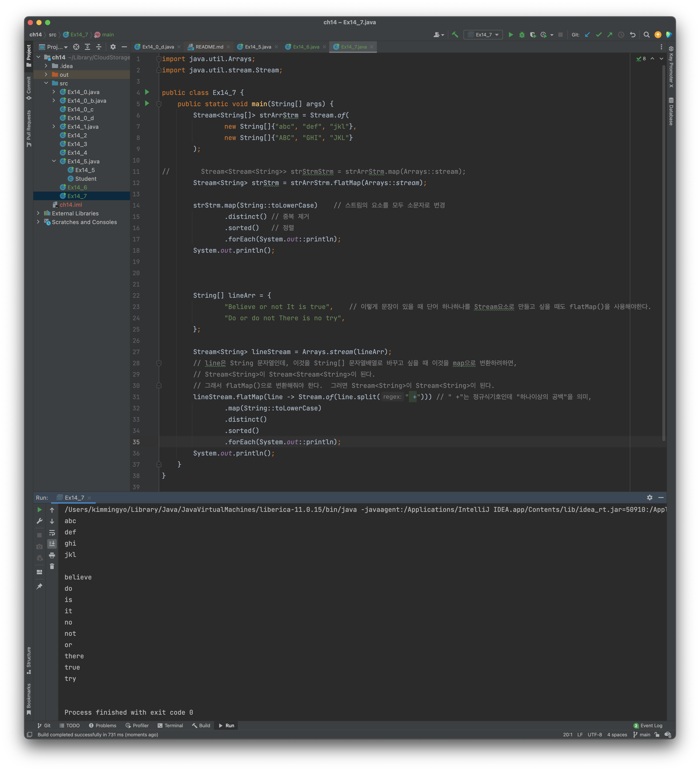This screenshot has height=771, width=700.
Task: Click Git Update Project arrow icon
Action: (588, 35)
